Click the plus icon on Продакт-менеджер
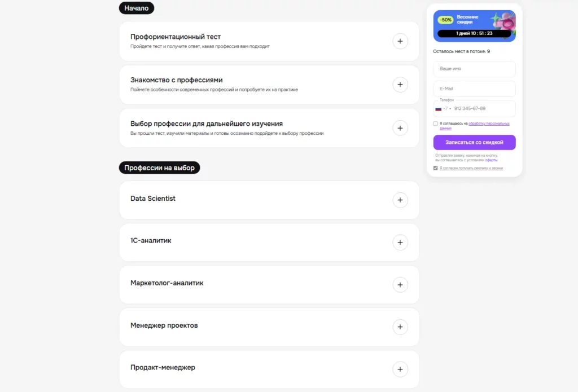 coord(400,369)
